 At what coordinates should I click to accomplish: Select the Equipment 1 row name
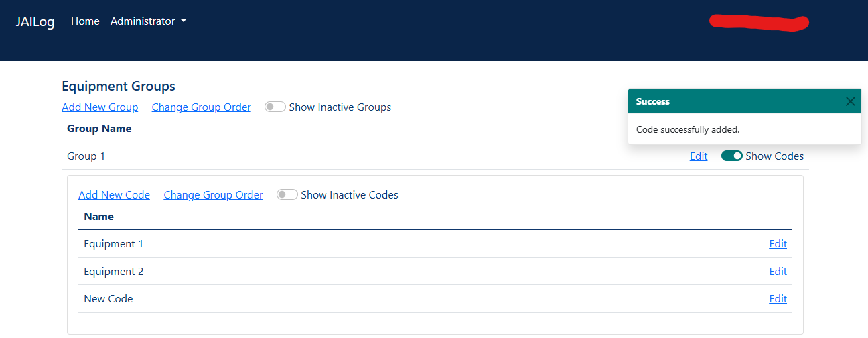tap(113, 244)
